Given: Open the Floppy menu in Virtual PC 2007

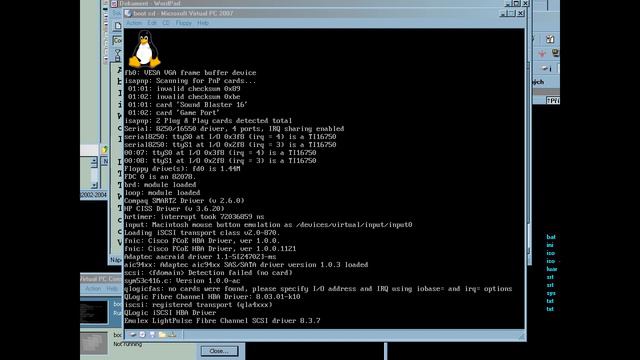Looking at the screenshot, I should coord(183,23).
